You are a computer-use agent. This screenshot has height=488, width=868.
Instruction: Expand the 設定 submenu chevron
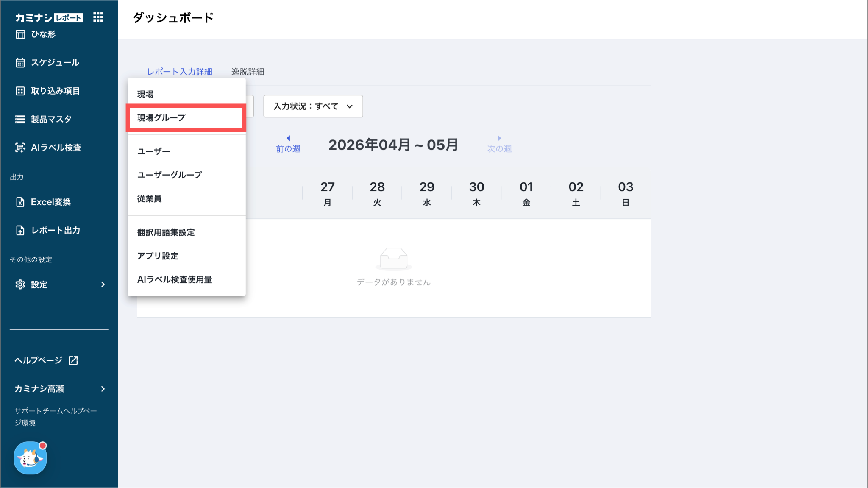point(103,284)
